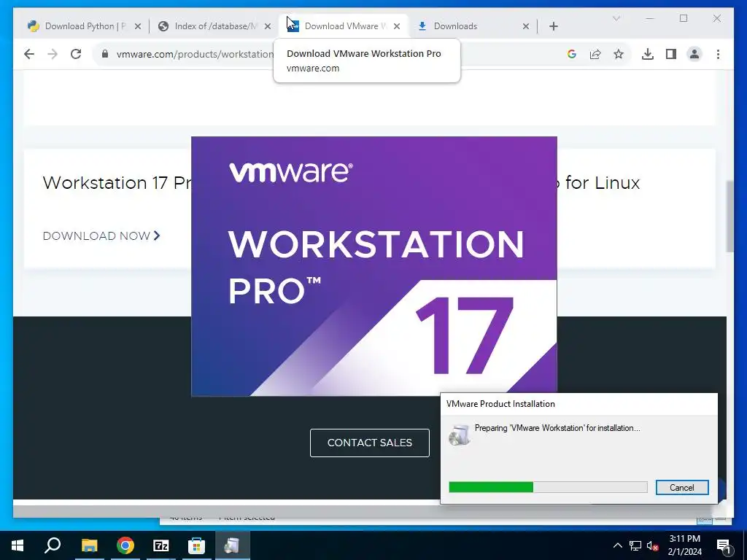Click the browser vertical scrollbar thumb
The image size is (747, 560).
coord(729,216)
